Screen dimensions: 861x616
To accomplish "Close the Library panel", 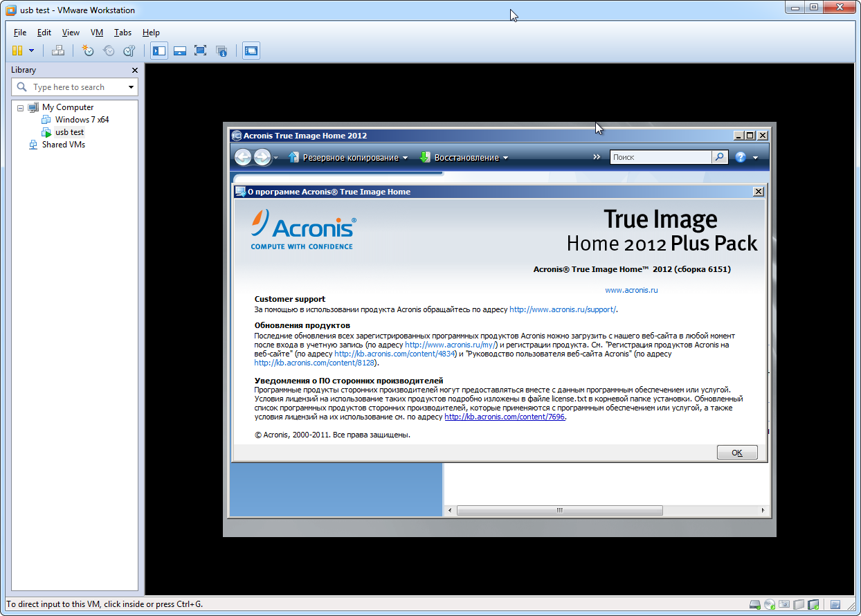I will 135,70.
